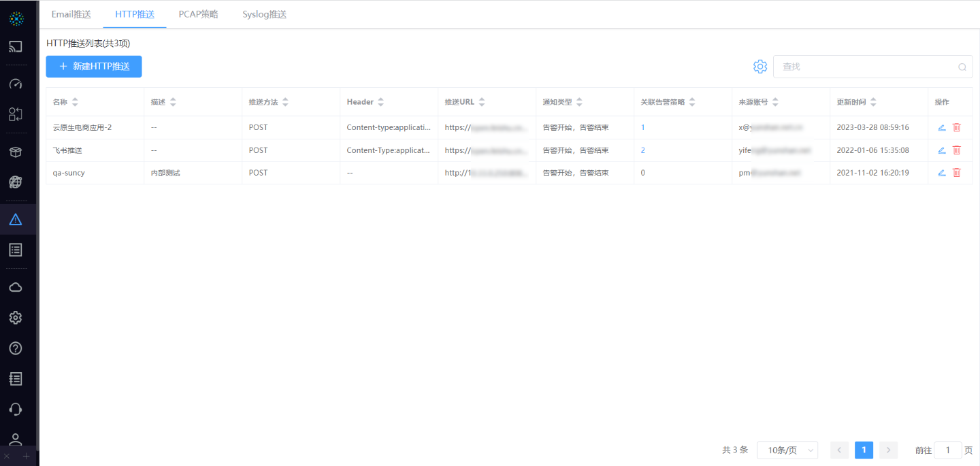Viewport: 980px width, 466px height.
Task: Switch to the Syslog推送 tab
Action: (264, 14)
